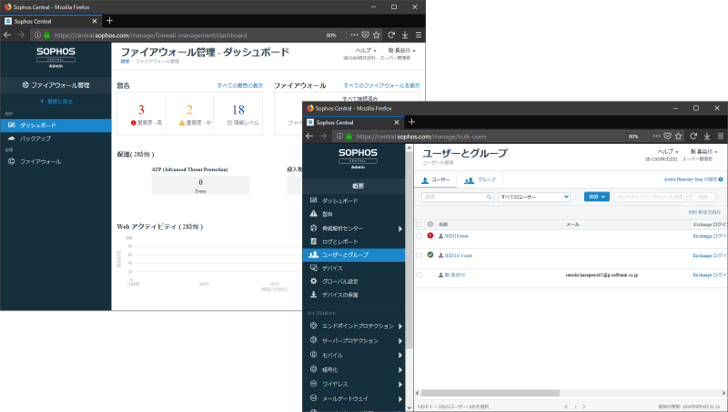
Task: Select Users and Groups sidebar item
Action: [353, 255]
